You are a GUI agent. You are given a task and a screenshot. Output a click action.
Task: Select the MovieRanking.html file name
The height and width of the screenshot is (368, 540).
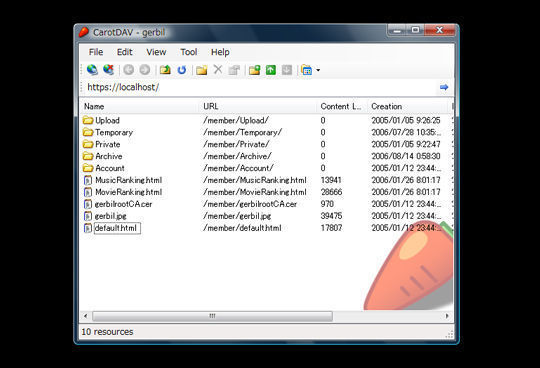coord(128,192)
